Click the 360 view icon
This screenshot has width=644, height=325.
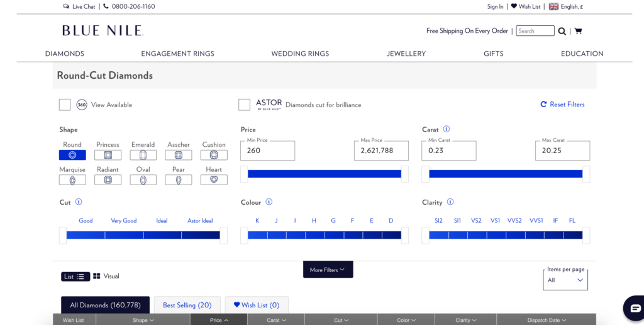point(82,105)
